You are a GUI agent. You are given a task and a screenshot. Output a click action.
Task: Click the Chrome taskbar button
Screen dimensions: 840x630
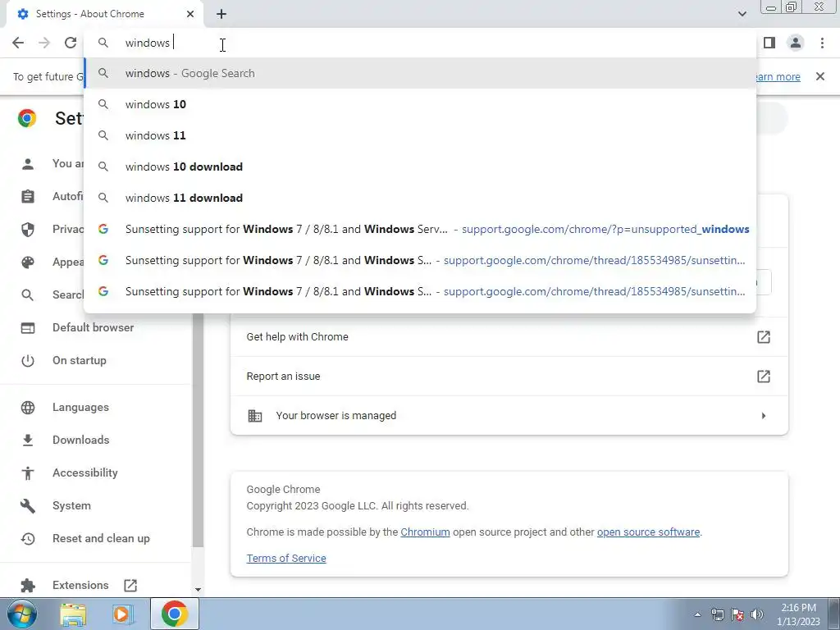click(x=174, y=614)
